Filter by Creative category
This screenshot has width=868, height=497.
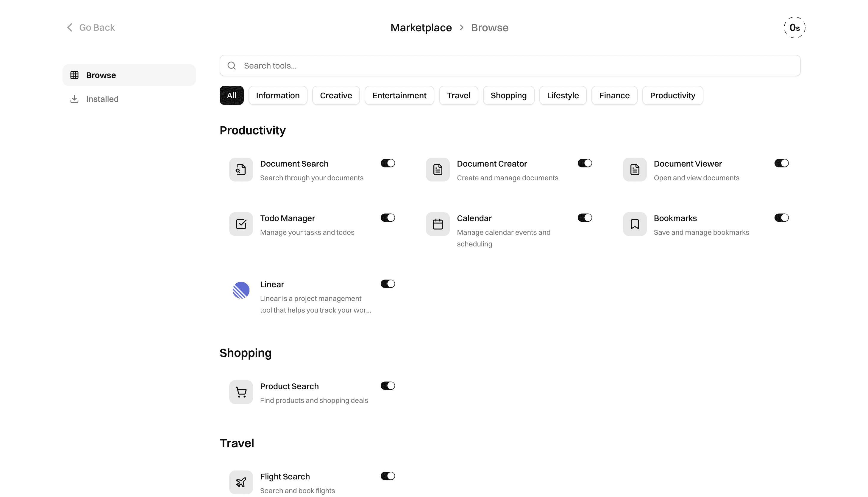[x=336, y=95]
